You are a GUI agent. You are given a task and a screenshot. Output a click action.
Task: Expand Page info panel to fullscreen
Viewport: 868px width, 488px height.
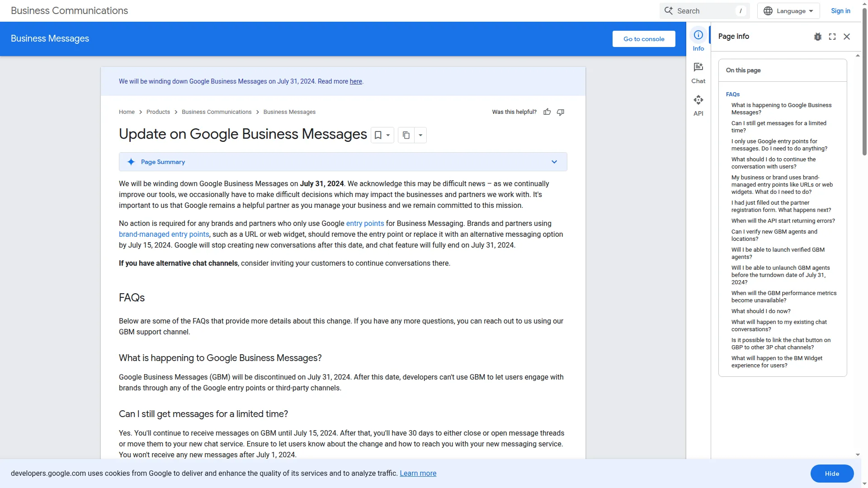coord(832,37)
